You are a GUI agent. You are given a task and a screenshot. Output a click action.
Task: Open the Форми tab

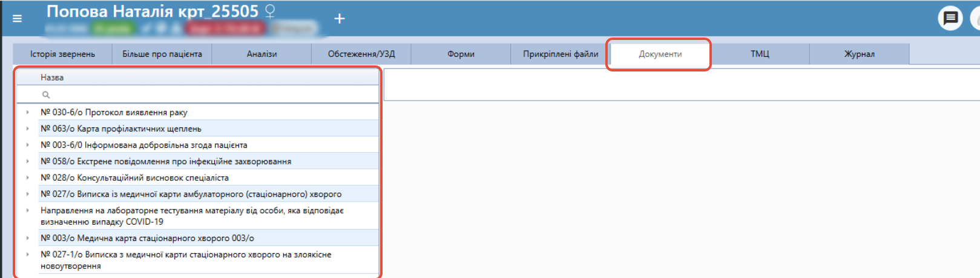(461, 54)
